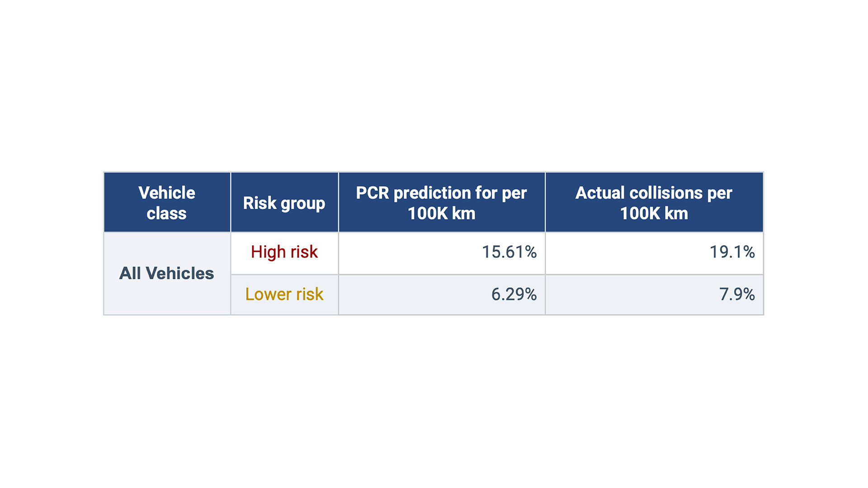
Task: Click the word PCR in header
Action: (372, 193)
